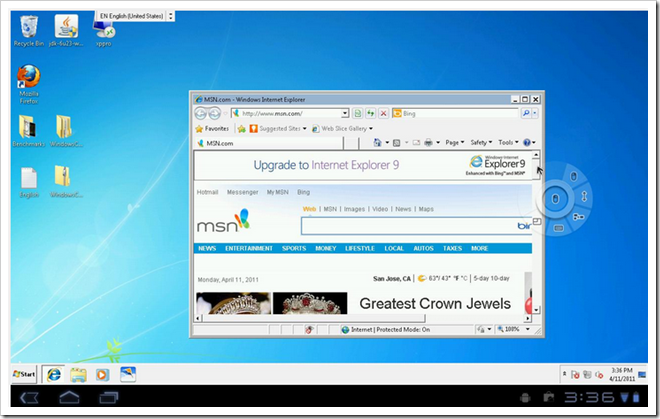Click the Favorites star button
Viewport: 660px width, 419px height.
tap(212, 128)
